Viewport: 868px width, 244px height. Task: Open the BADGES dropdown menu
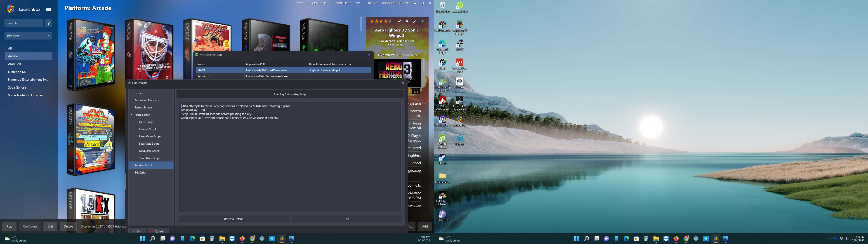point(302,3)
